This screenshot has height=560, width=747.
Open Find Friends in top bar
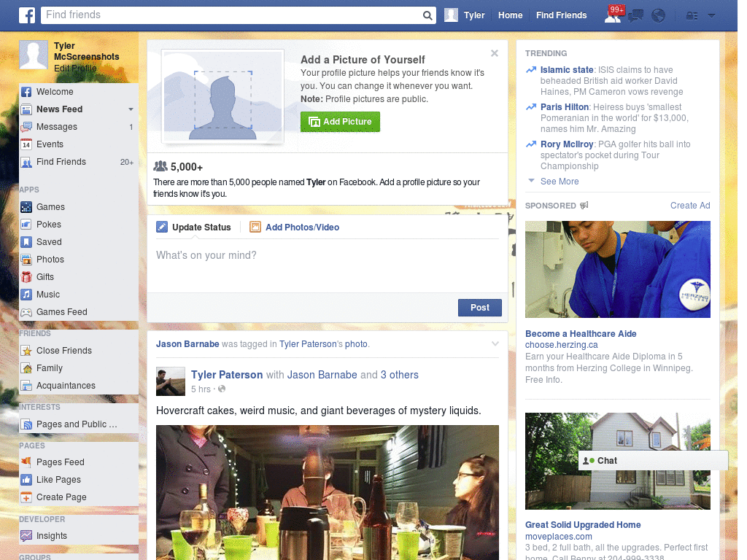(x=561, y=15)
